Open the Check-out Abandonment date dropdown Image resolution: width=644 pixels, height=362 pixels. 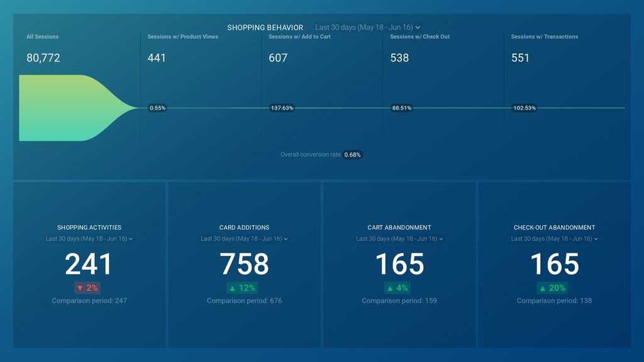[553, 239]
